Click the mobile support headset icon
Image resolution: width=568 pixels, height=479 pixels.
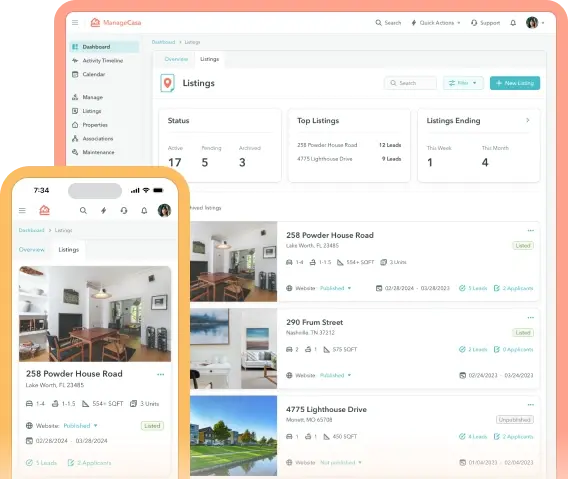[x=124, y=211]
